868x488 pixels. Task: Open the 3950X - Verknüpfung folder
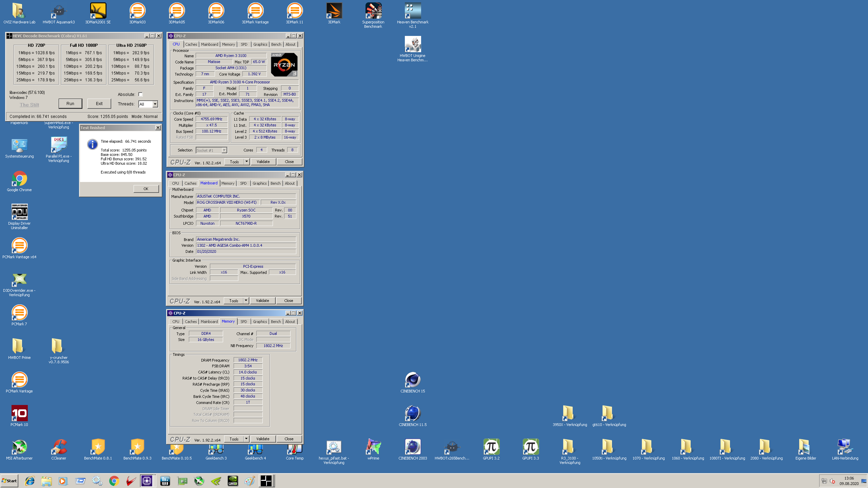(570, 416)
